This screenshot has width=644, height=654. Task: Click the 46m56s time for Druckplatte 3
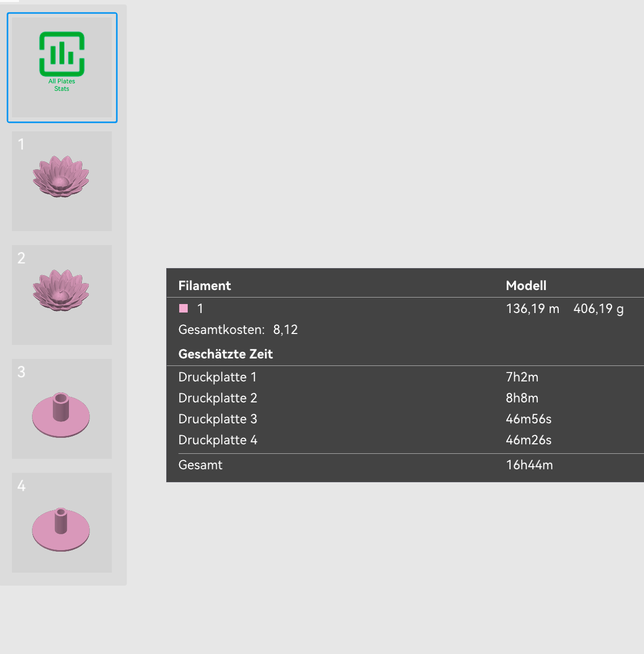(528, 419)
